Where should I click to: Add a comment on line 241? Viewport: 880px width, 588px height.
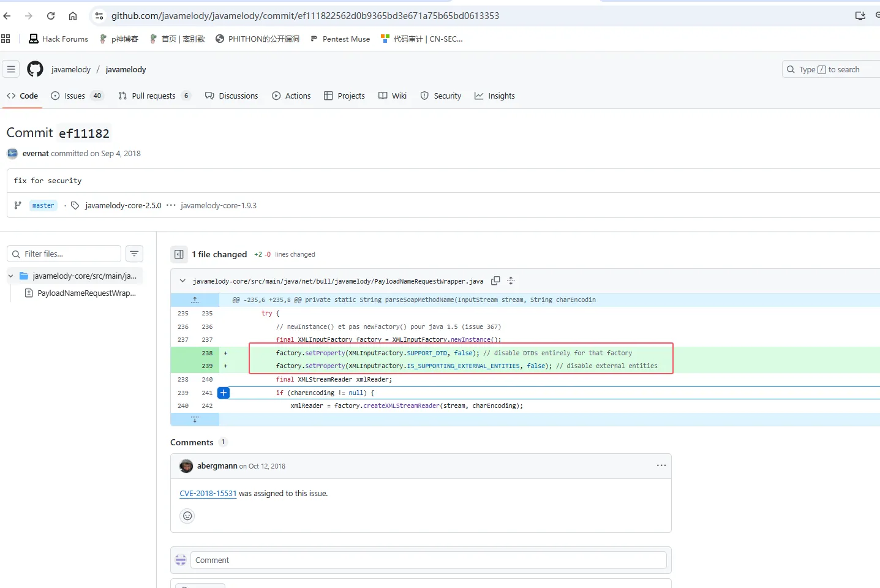click(224, 393)
